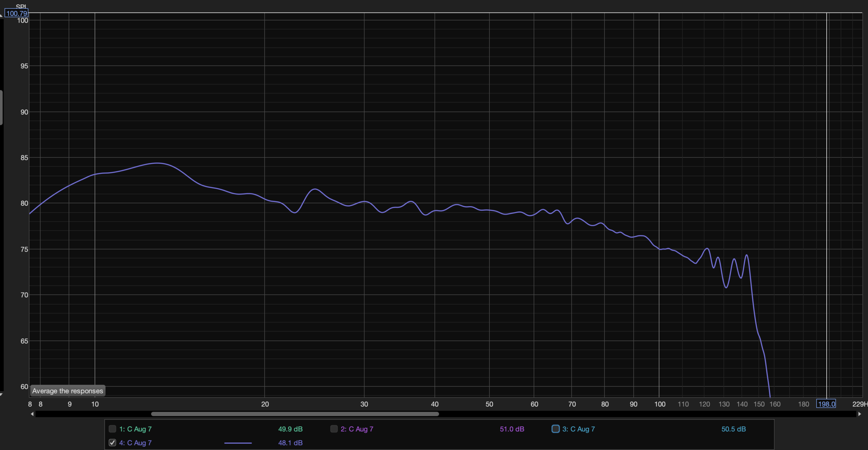Image resolution: width=868 pixels, height=450 pixels.
Task: Click the up arrow beside the SPL axis
Action: point(1,15)
